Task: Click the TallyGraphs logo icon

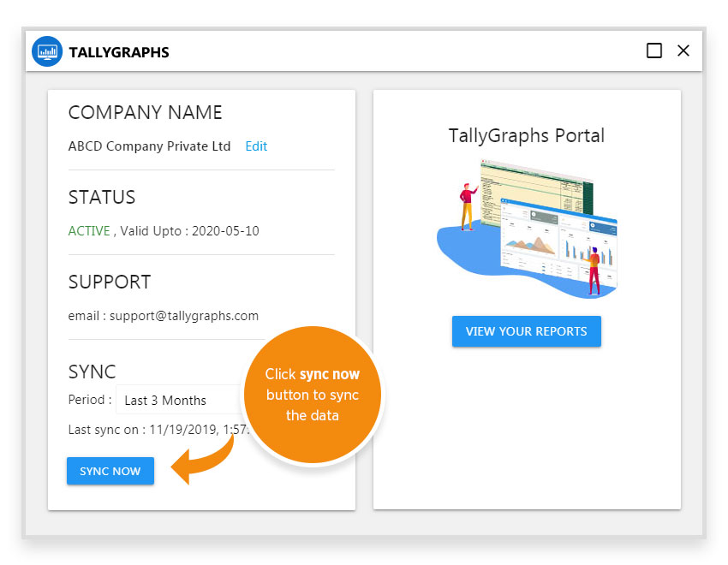Action: coord(47,51)
